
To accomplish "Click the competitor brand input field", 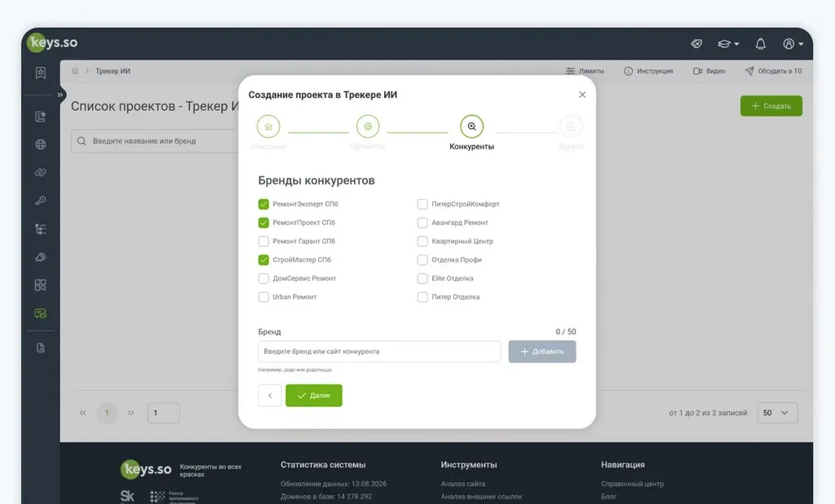I will click(x=379, y=351).
